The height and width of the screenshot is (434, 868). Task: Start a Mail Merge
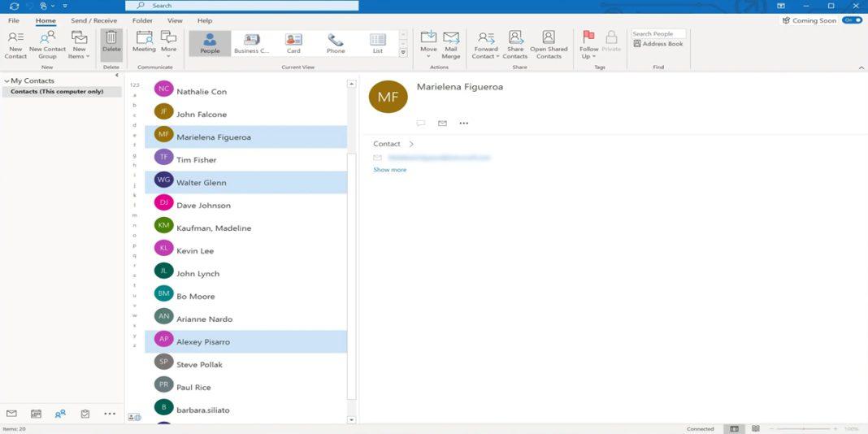(x=451, y=44)
